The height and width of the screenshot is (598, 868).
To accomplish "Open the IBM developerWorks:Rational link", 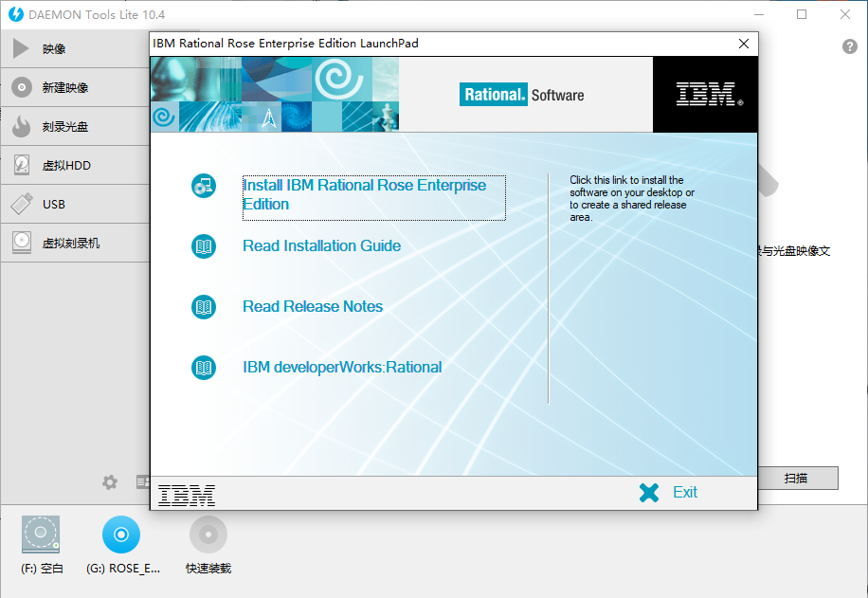I will point(342,368).
